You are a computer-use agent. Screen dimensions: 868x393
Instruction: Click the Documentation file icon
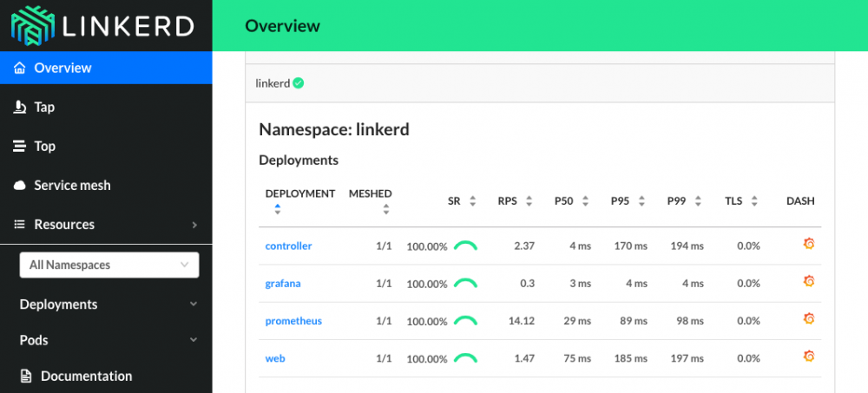click(x=26, y=377)
